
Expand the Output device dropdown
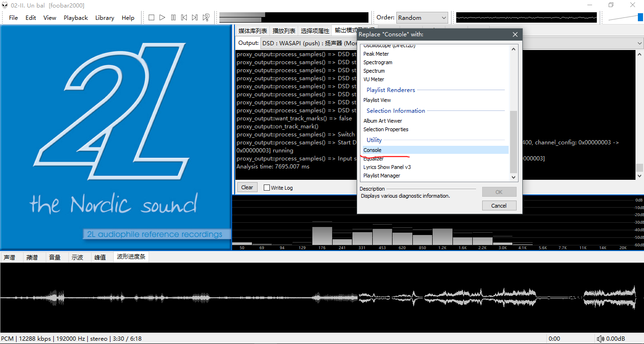[x=640, y=43]
